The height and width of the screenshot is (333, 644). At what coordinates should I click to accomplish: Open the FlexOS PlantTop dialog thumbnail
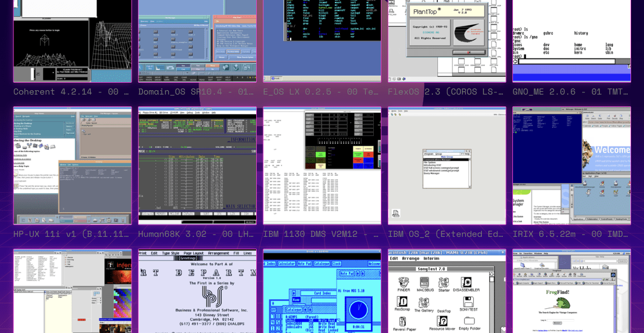[x=447, y=41]
